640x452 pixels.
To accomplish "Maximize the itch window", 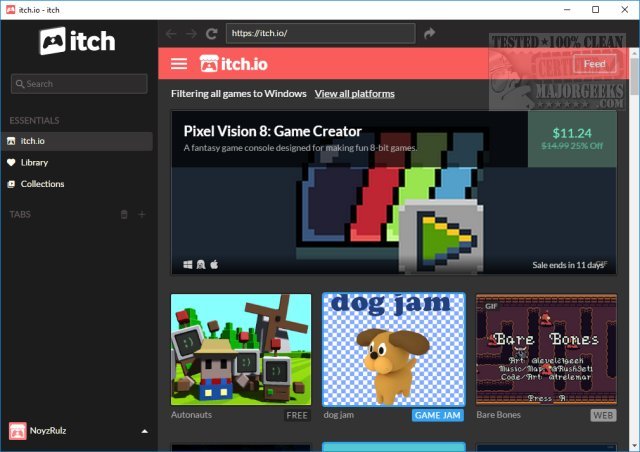I will point(596,9).
